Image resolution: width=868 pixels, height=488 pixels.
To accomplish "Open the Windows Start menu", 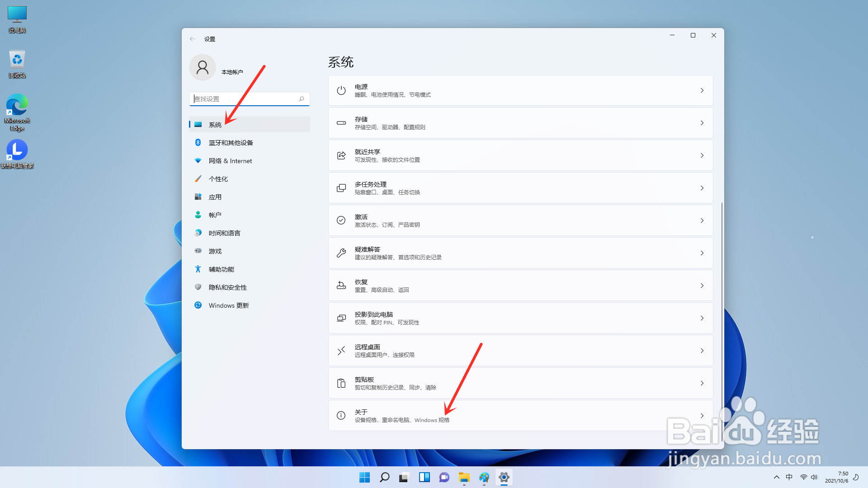I will 364,477.
